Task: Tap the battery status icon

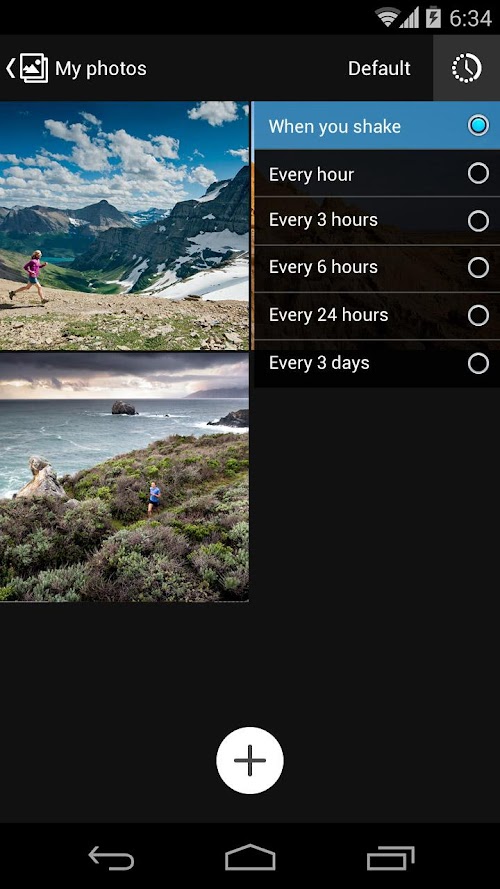Action: 433,18
